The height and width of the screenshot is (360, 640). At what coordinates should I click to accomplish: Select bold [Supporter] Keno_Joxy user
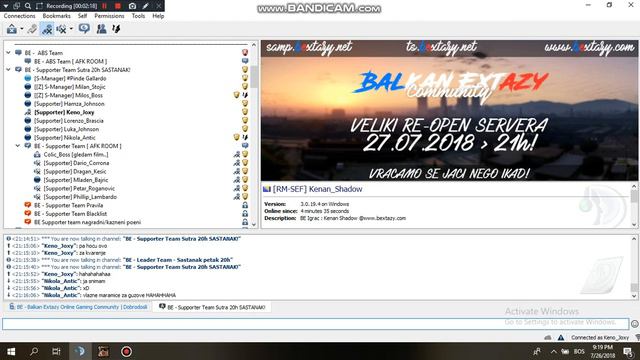tap(64, 112)
